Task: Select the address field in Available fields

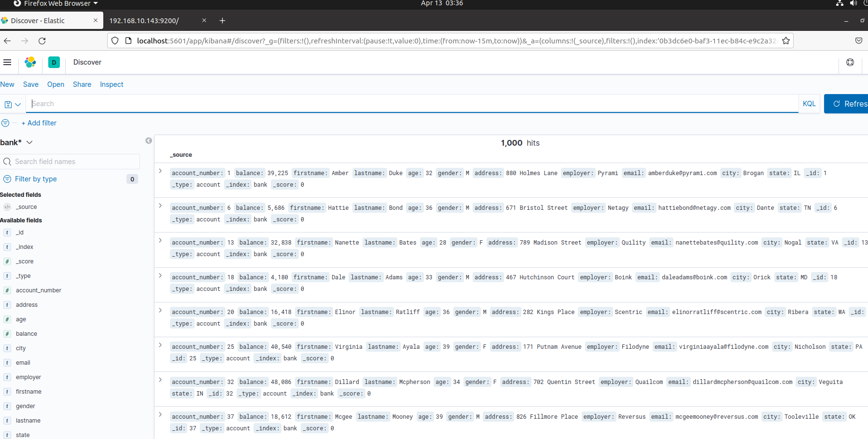Action: point(27,305)
